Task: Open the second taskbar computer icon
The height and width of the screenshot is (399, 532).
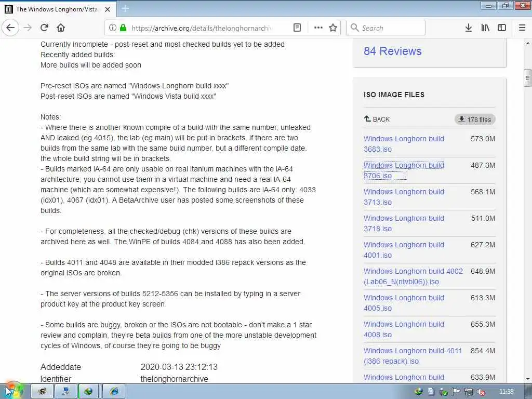Action: click(65, 391)
